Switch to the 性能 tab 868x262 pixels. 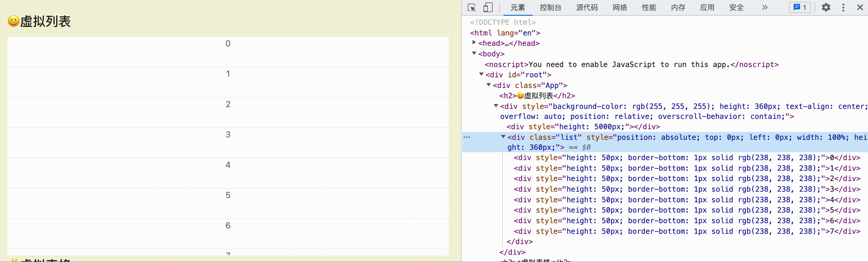649,8
